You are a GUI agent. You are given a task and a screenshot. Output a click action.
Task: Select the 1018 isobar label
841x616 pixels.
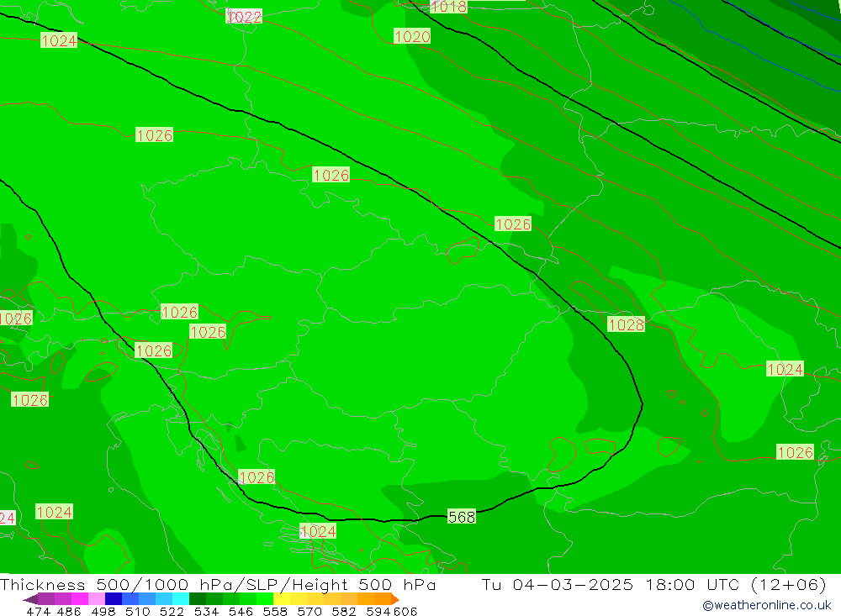448,7
